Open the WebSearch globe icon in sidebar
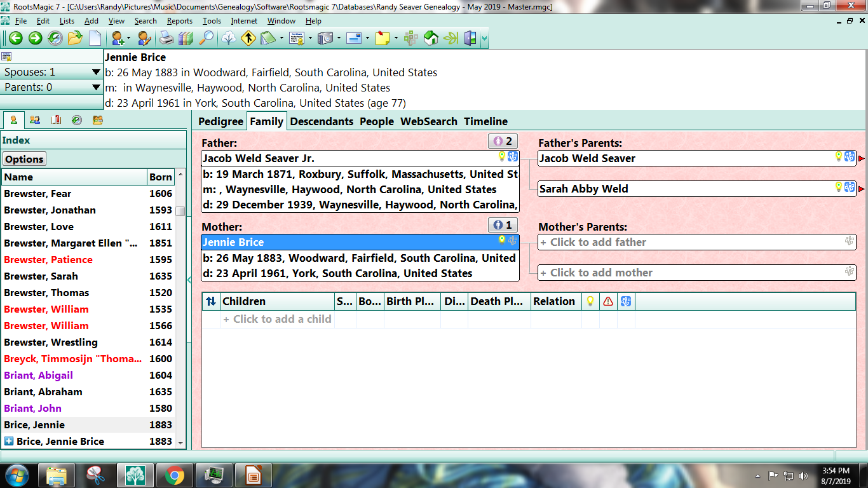This screenshot has height=488, width=868. [77, 119]
